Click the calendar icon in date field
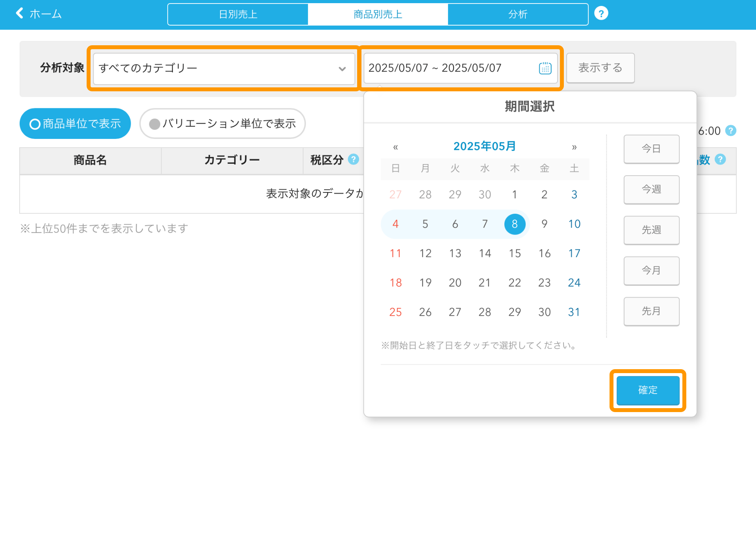756x551 pixels. point(545,68)
